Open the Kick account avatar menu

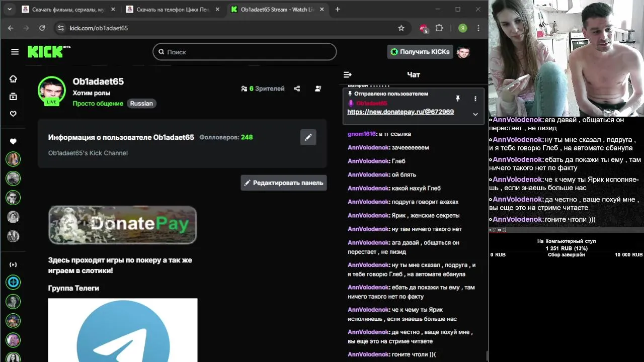pyautogui.click(x=463, y=52)
